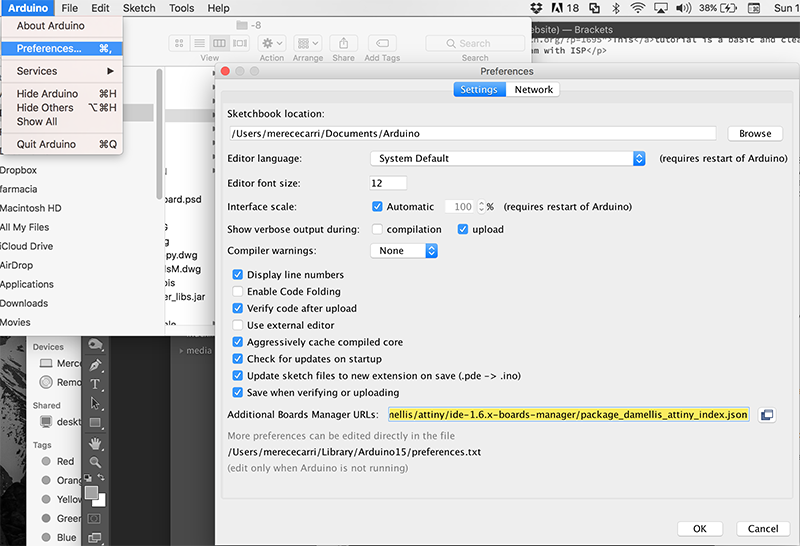
Task: Choose About Arduino menu item
Action: click(x=62, y=26)
